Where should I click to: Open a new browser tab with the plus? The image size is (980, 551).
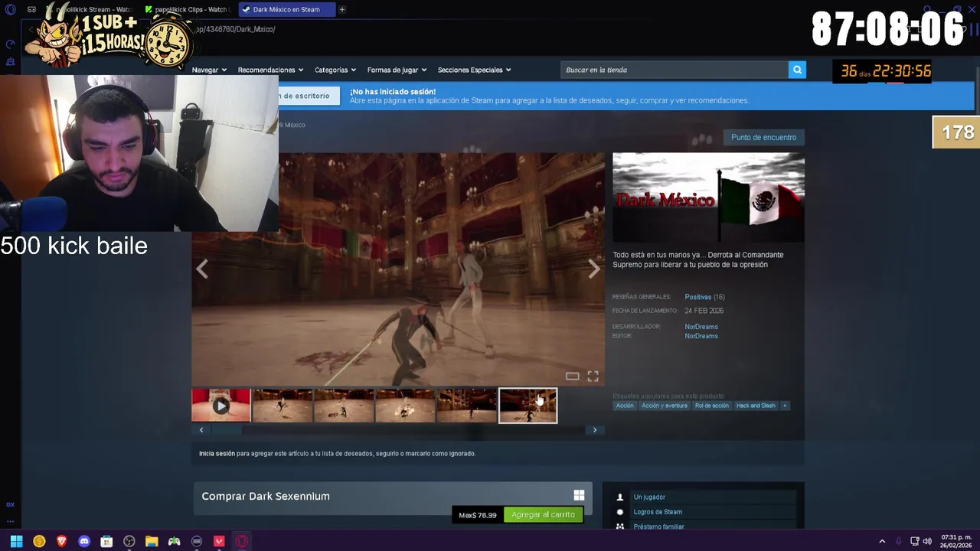(x=342, y=10)
